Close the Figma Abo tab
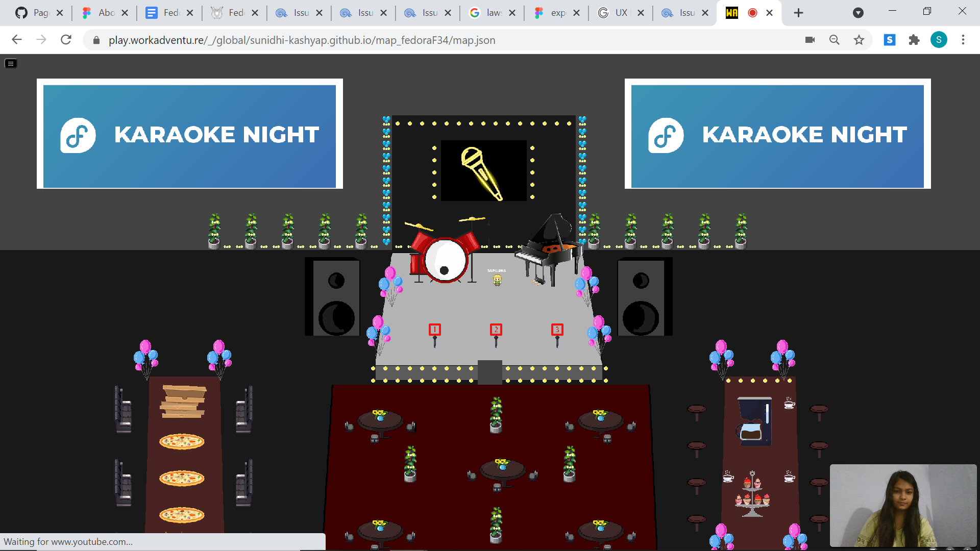The image size is (980, 551). pos(125,13)
